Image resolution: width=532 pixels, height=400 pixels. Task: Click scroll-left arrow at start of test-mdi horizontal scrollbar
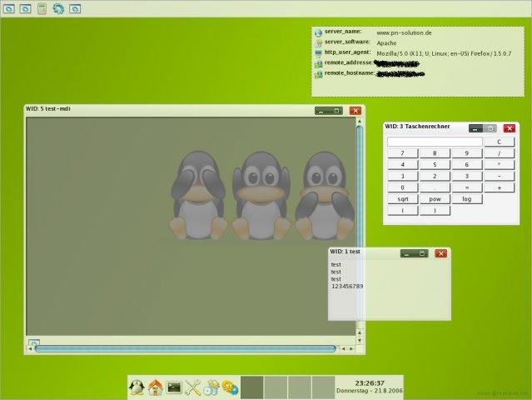pos(30,348)
